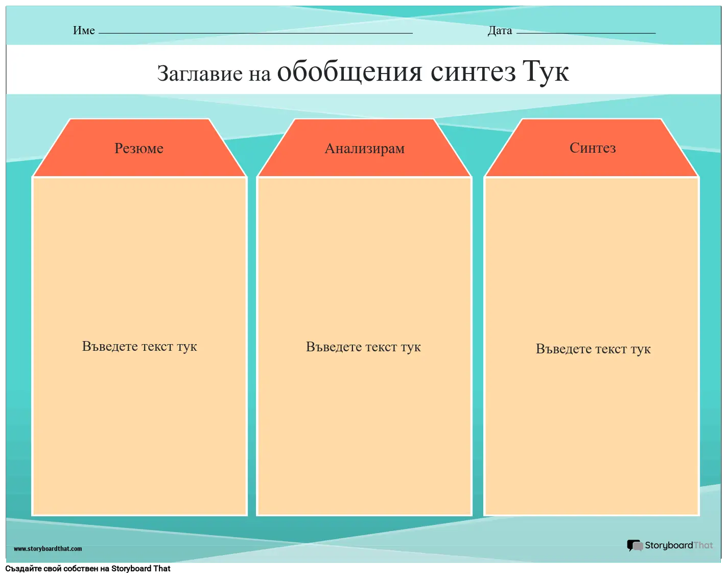728x578 pixels.
Task: Click placeholder text in the Синтез column
Action: (593, 349)
